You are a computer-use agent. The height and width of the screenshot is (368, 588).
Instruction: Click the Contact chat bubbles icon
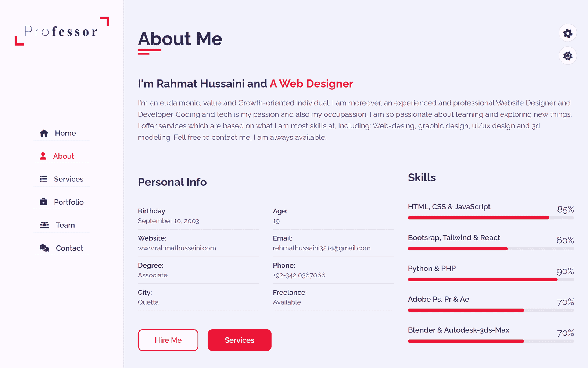tap(44, 248)
